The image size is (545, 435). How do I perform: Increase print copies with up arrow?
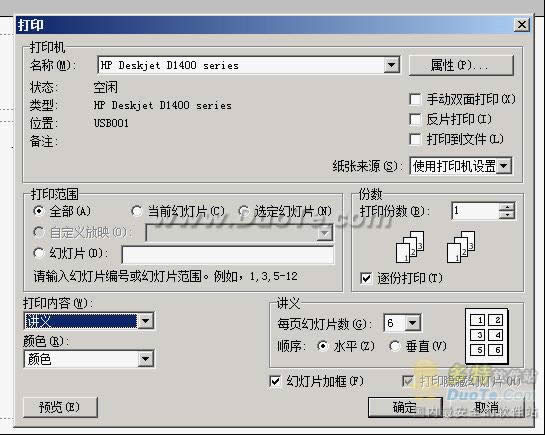pos(507,207)
